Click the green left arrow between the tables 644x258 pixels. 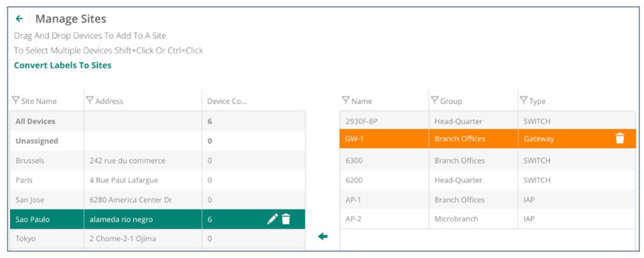pyautogui.click(x=323, y=237)
